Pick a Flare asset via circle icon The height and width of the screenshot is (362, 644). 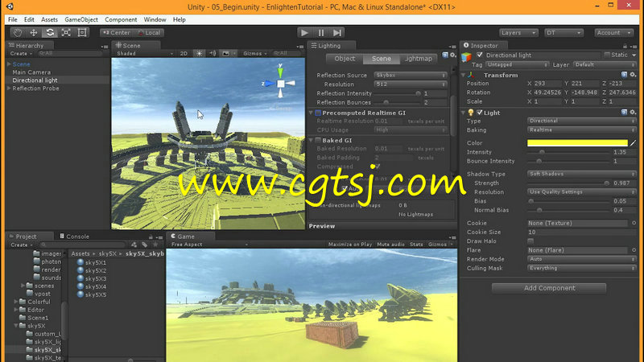coord(634,250)
